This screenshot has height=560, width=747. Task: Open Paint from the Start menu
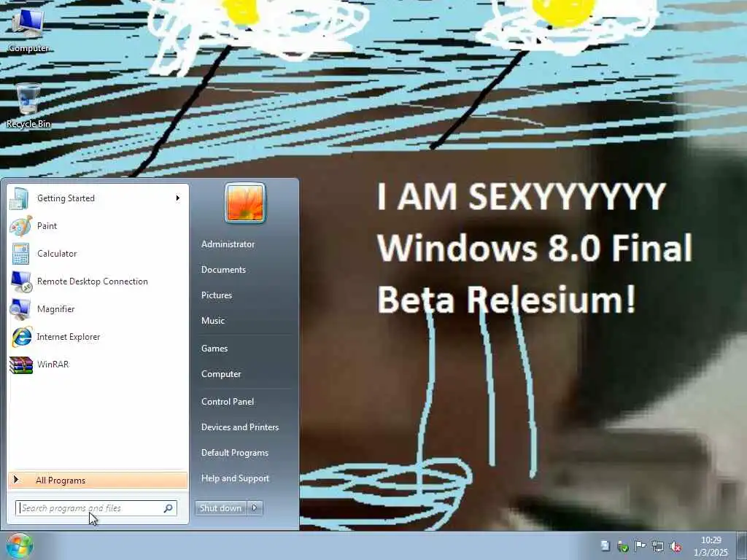98,226
